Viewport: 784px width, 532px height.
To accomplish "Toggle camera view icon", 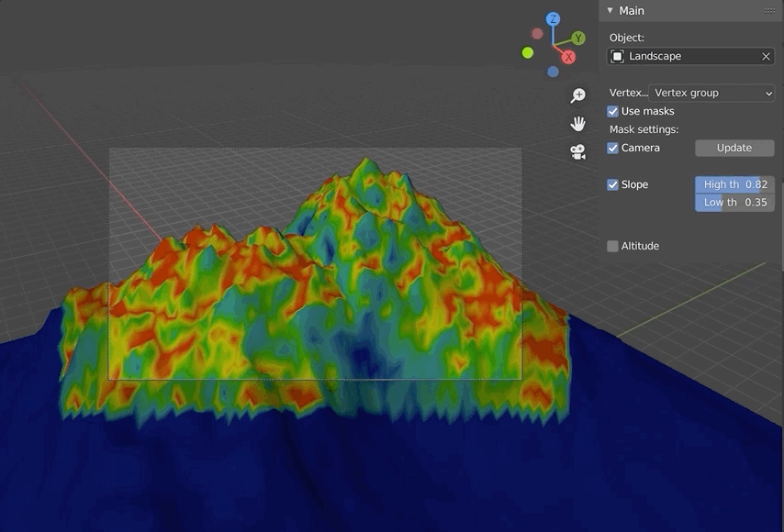I will pyautogui.click(x=578, y=152).
